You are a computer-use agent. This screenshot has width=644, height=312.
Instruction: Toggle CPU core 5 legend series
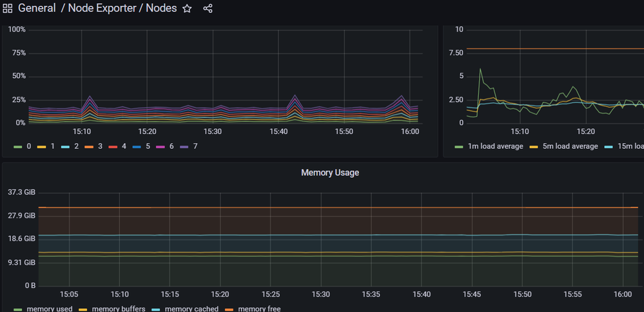148,146
